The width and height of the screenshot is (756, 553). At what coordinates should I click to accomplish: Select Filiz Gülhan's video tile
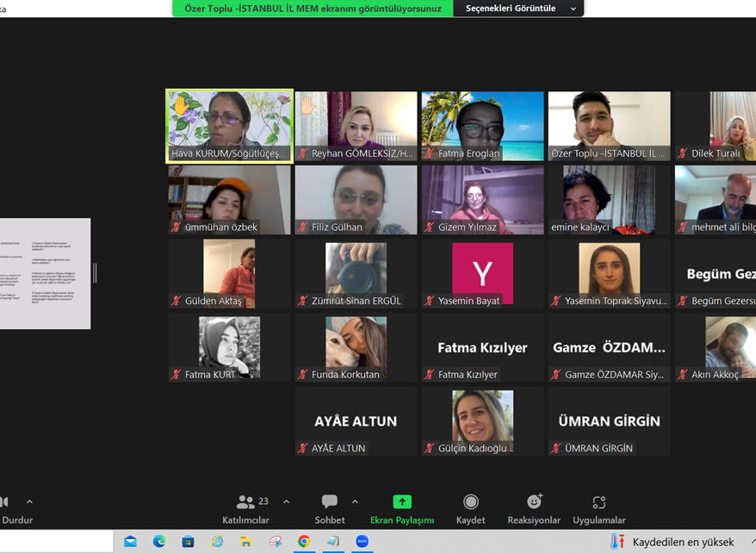(x=356, y=200)
